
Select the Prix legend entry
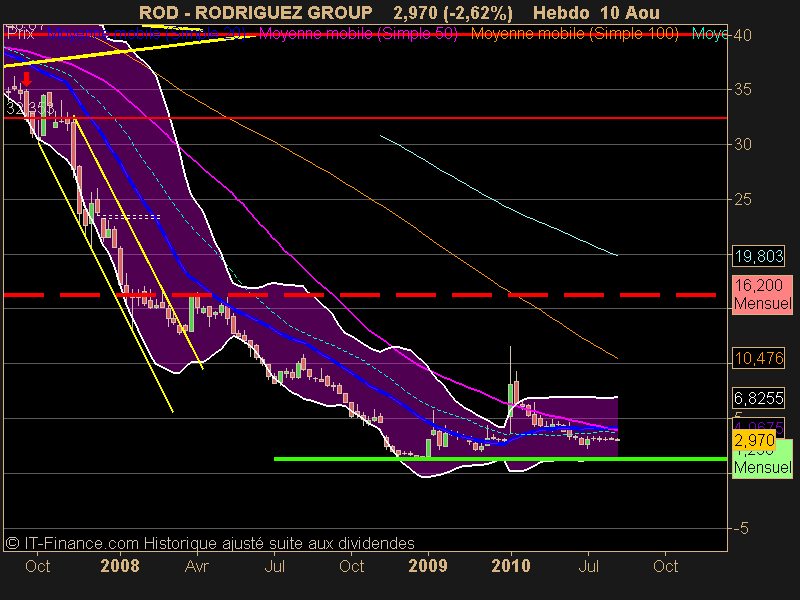click(21, 34)
